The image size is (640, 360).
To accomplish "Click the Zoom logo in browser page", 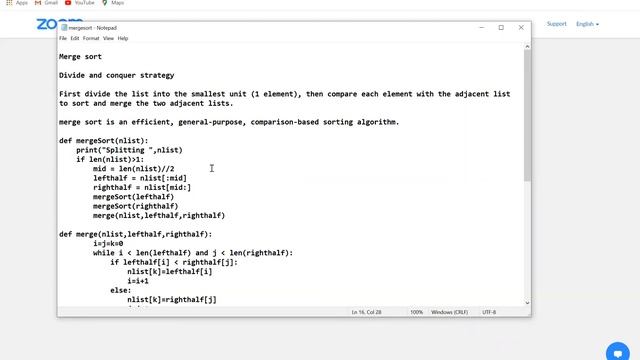I will (48, 24).
